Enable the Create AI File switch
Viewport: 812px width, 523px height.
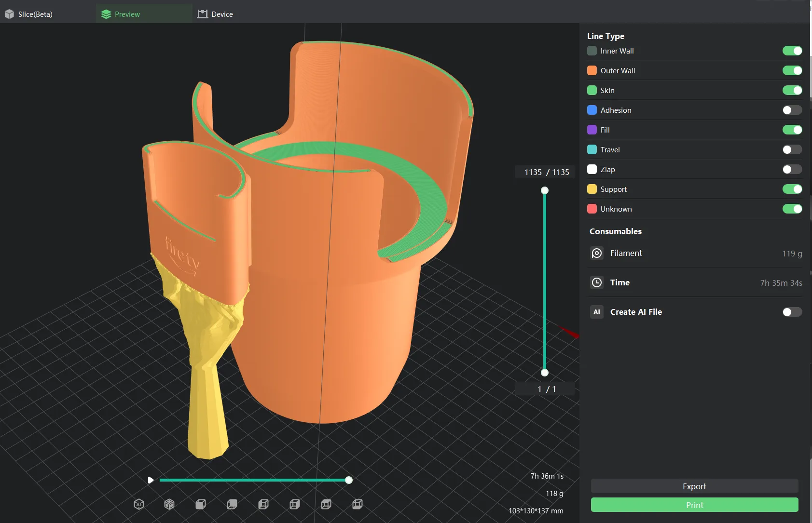[792, 312]
